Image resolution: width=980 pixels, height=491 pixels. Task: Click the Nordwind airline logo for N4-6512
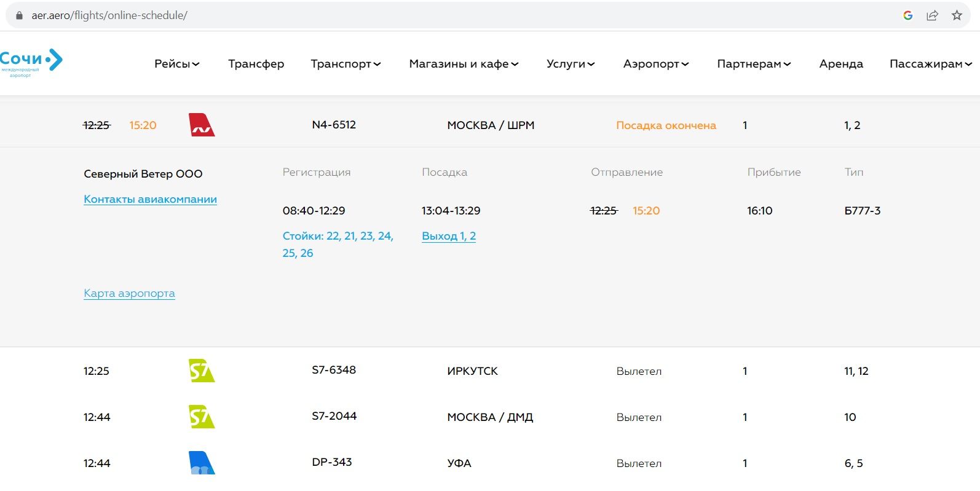click(x=201, y=125)
